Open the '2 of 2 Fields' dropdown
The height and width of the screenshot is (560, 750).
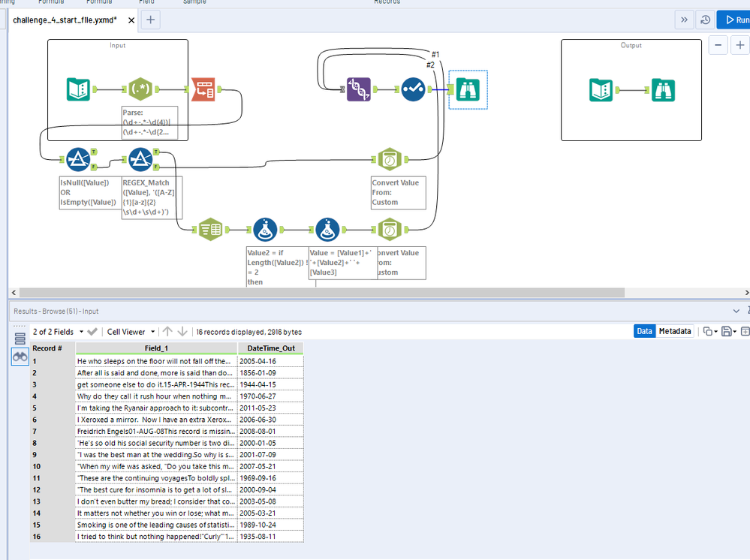[x=57, y=331]
